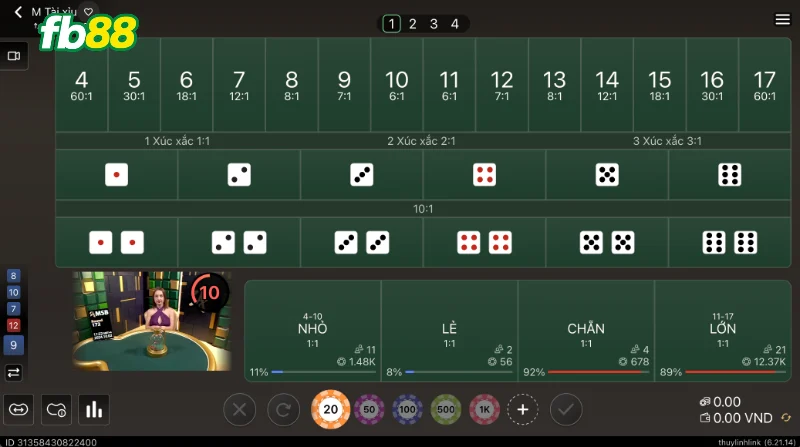The height and width of the screenshot is (447, 800).
Task: Switch to table tab 4
Action: (455, 24)
